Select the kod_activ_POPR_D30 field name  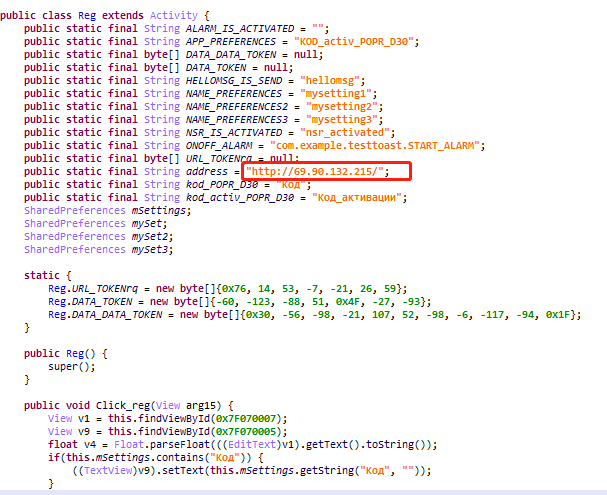click(x=240, y=197)
